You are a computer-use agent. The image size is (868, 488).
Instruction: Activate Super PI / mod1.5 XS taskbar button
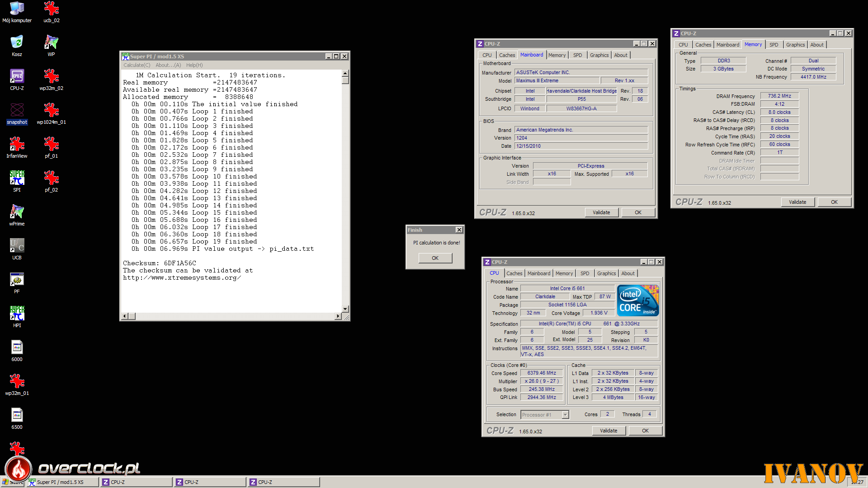62,482
